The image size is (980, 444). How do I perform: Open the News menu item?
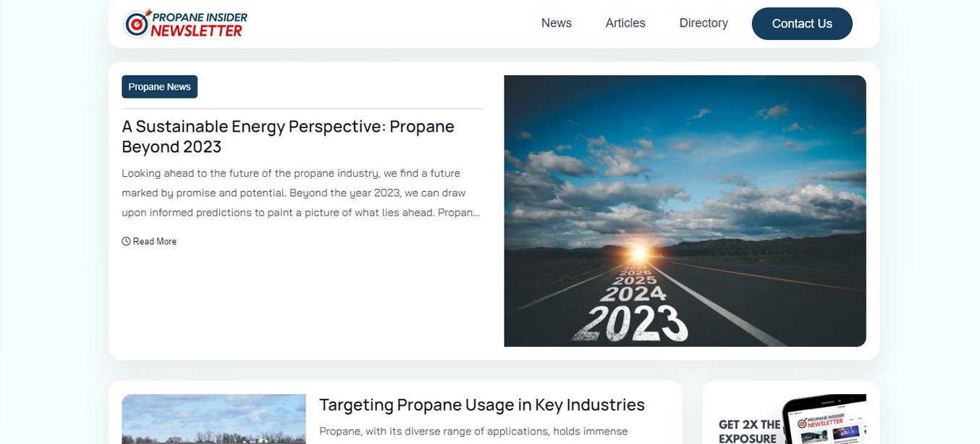pos(557,23)
